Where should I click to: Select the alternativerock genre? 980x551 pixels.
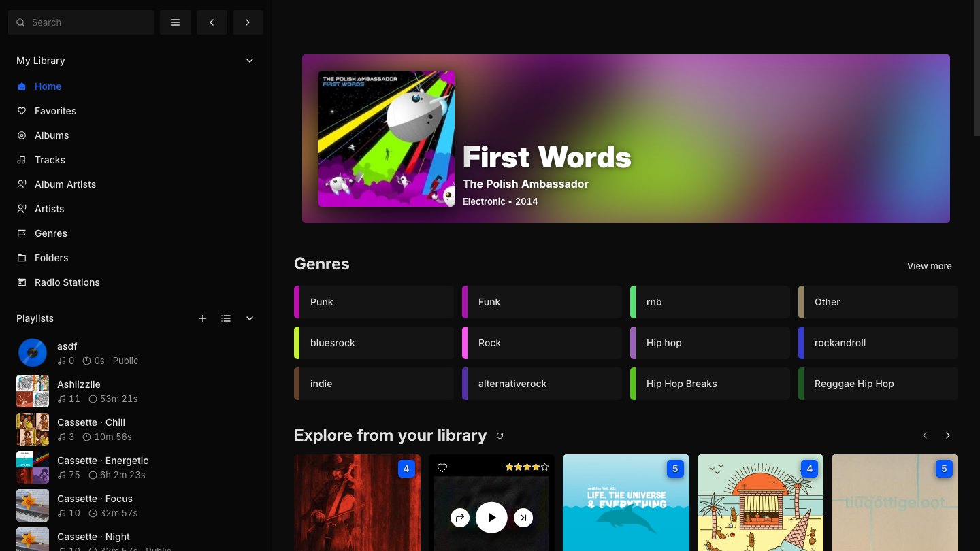542,384
